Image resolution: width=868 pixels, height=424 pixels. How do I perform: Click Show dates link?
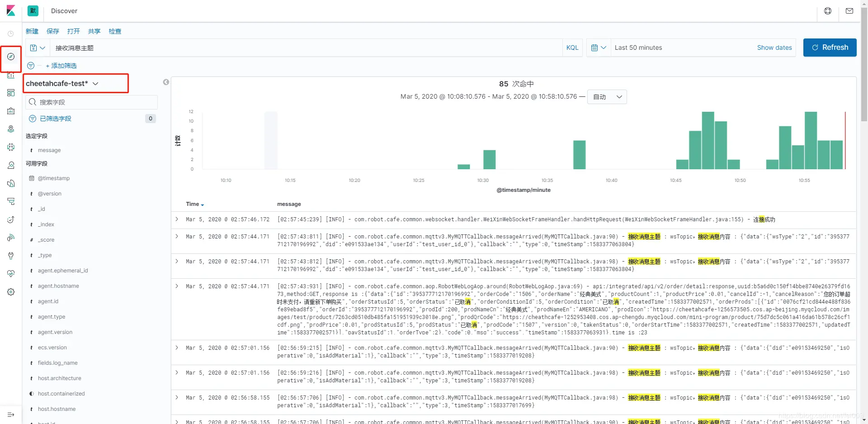coord(774,48)
